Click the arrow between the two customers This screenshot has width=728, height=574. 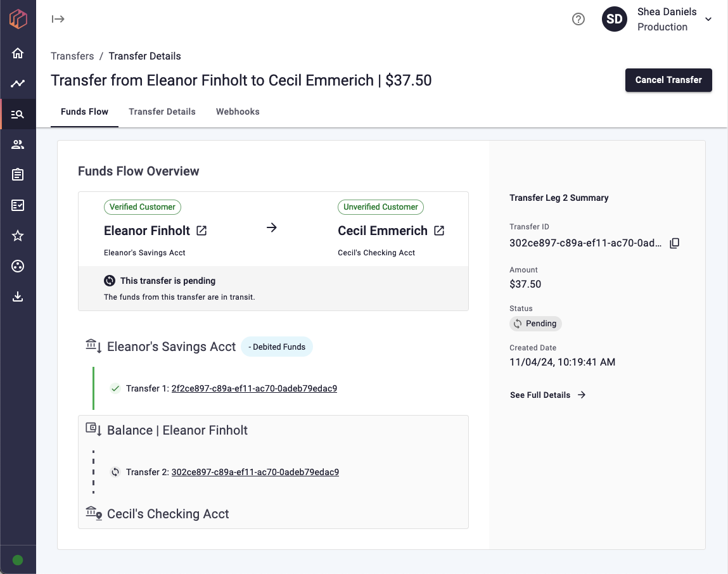tap(272, 227)
